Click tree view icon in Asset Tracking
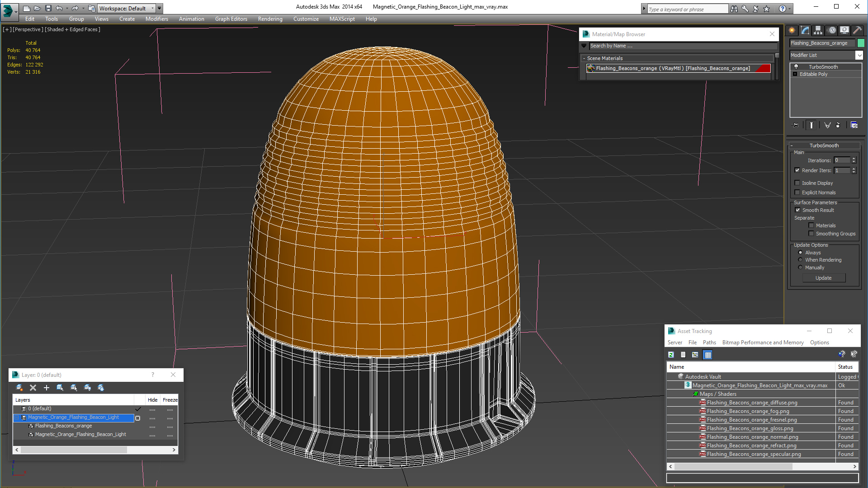This screenshot has width=868, height=488. 695,355
